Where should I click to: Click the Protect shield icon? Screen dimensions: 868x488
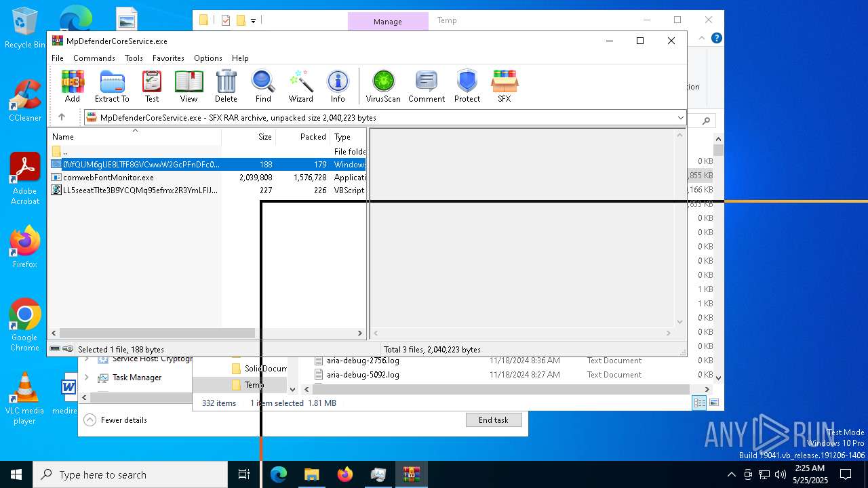[467, 86]
